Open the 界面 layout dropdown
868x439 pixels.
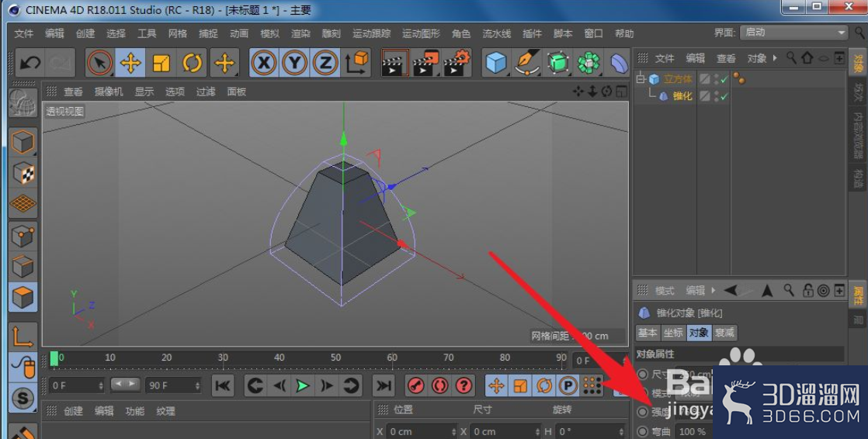click(793, 33)
